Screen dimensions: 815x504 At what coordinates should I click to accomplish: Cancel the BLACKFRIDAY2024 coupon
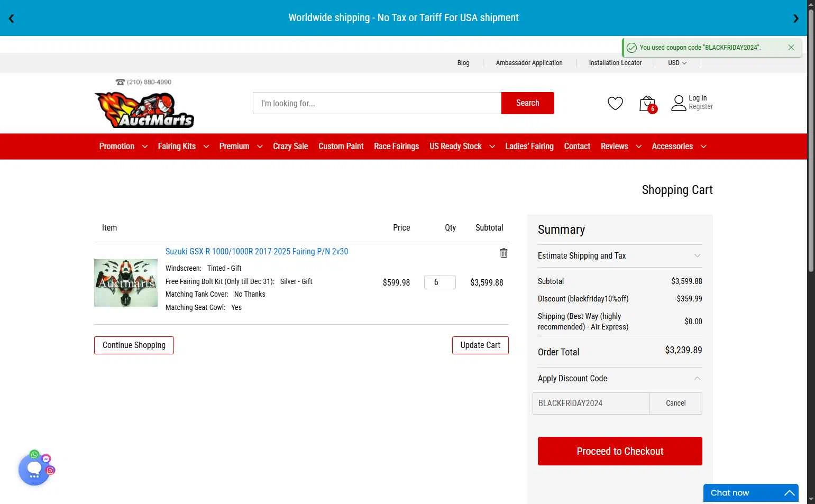coord(676,404)
